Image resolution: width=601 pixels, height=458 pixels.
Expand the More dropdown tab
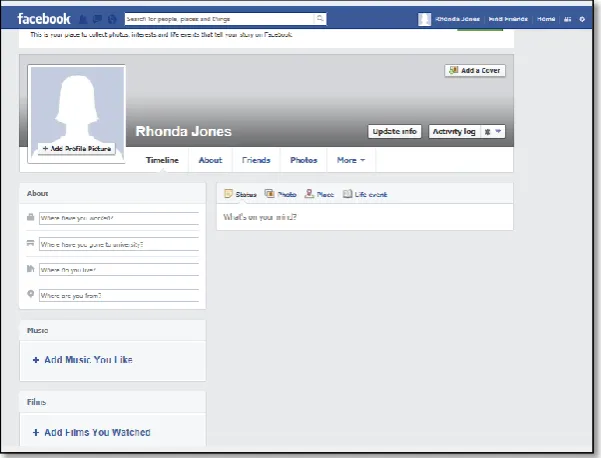(x=351, y=160)
